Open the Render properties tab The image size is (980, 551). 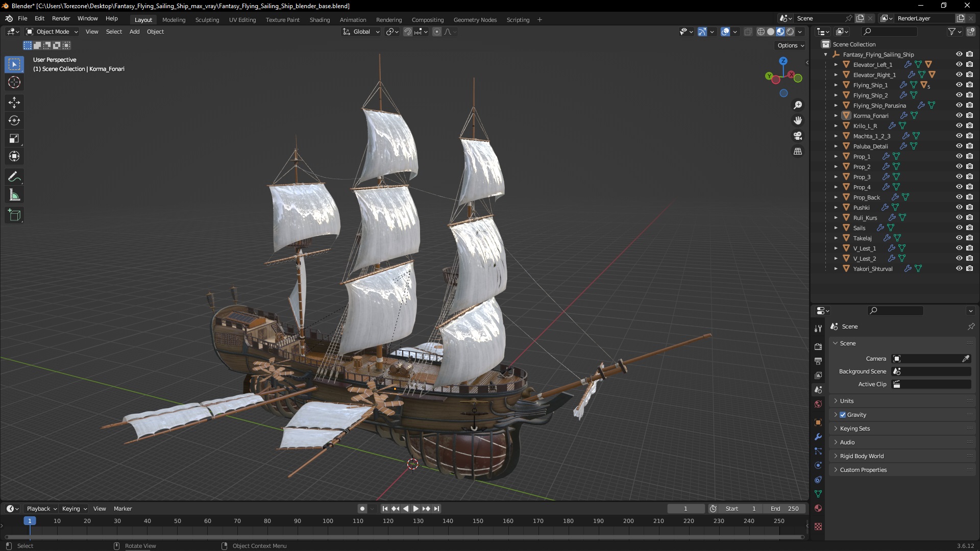(x=818, y=347)
